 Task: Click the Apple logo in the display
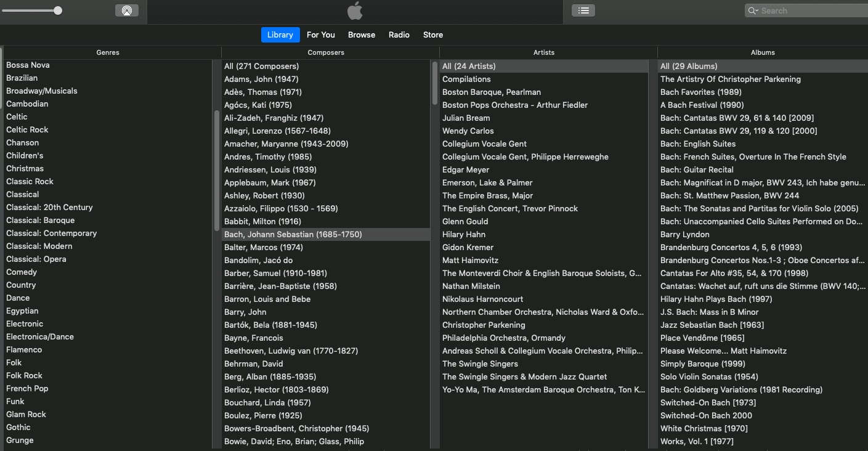(355, 10)
